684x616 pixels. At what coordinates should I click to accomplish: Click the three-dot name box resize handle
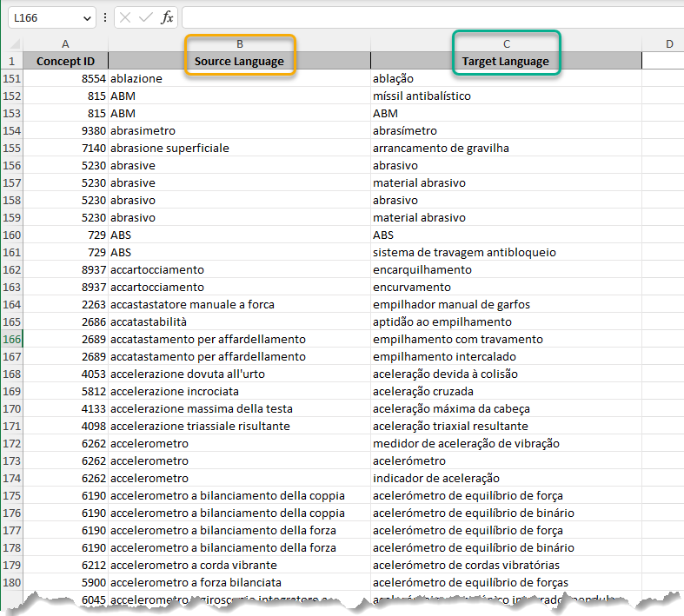pyautogui.click(x=105, y=17)
